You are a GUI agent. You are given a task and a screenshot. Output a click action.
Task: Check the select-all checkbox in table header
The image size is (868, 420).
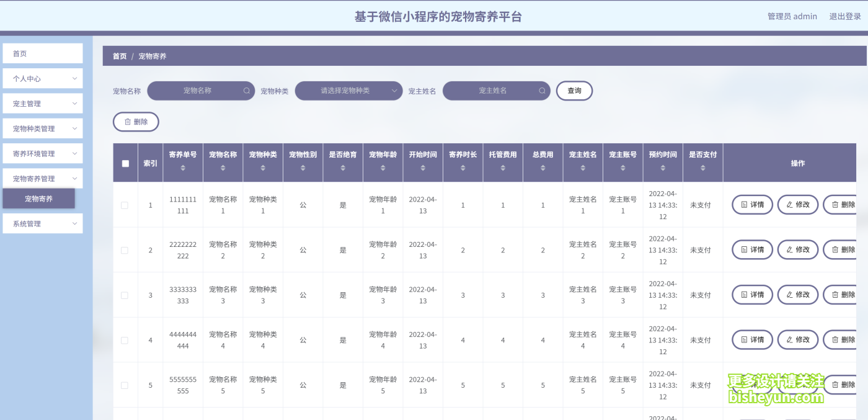(125, 163)
